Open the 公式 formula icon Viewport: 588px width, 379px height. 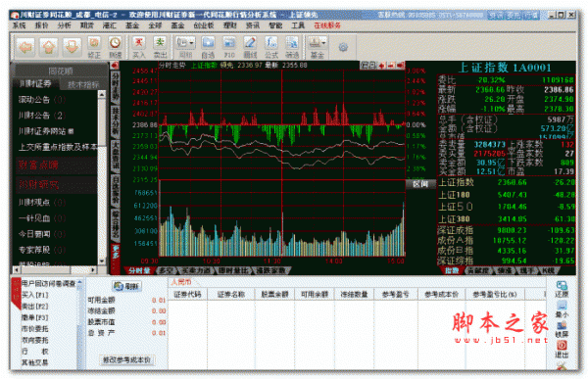pyautogui.click(x=271, y=46)
